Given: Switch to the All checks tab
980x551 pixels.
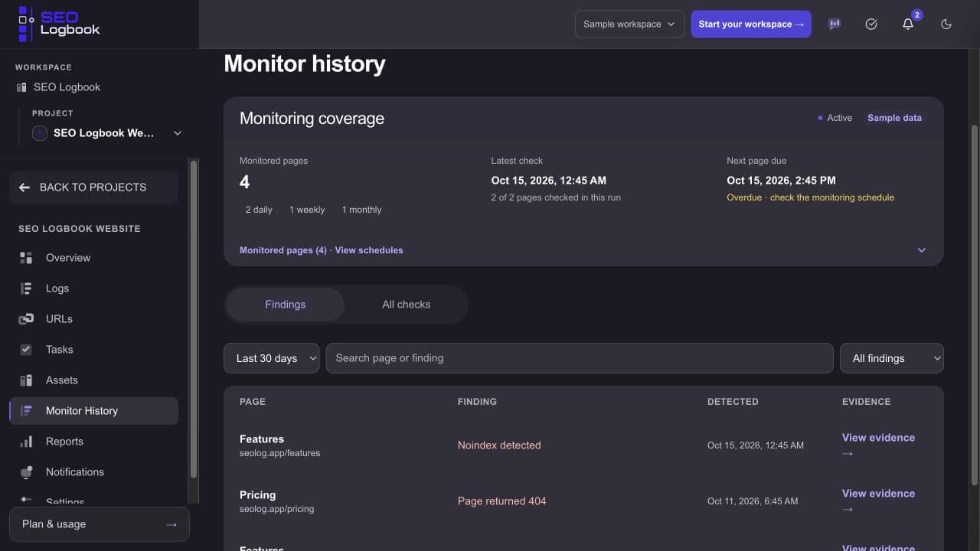Looking at the screenshot, I should [407, 305].
